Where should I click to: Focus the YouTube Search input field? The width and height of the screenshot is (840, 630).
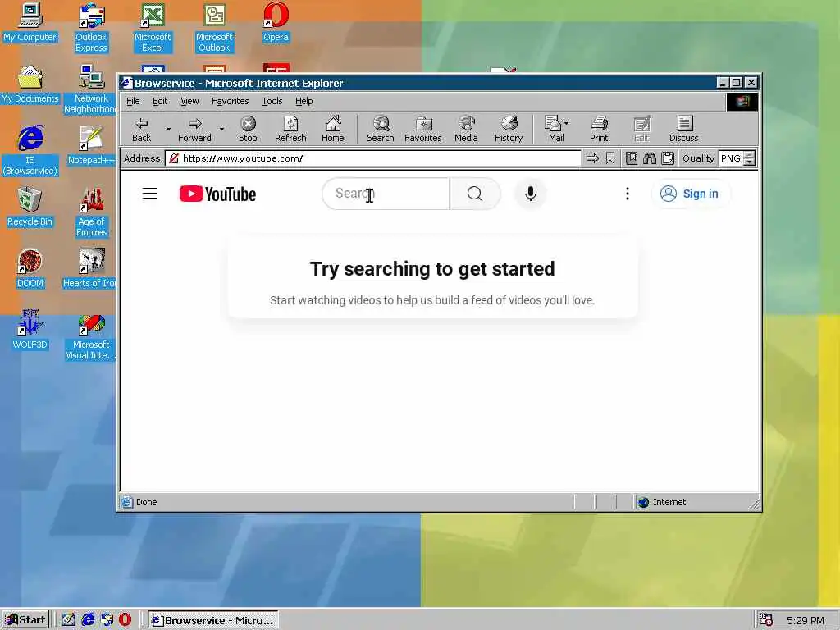pyautogui.click(x=386, y=194)
